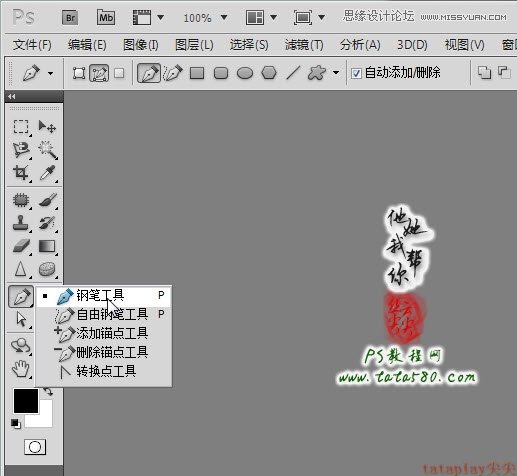This screenshot has height=476, width=517.
Task: Choose 钢笔工具 from the flyout menu
Action: point(104,296)
